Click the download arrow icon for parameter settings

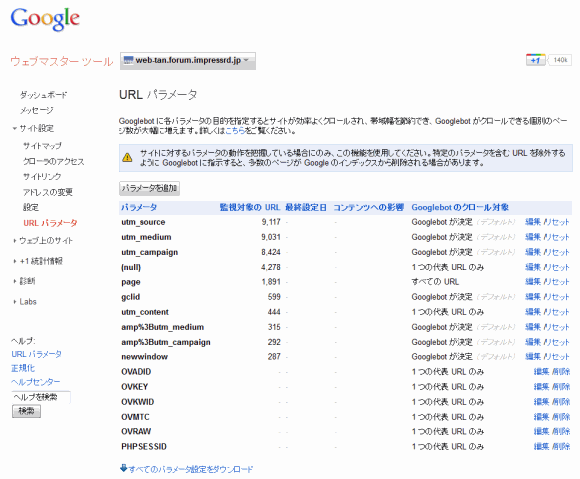click(x=123, y=468)
